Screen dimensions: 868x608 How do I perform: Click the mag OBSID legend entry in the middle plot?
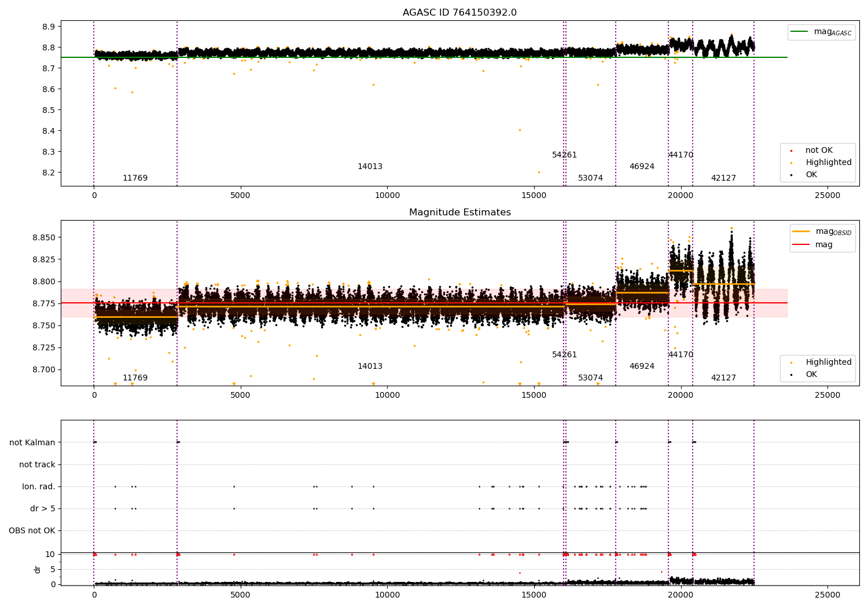[x=822, y=232]
